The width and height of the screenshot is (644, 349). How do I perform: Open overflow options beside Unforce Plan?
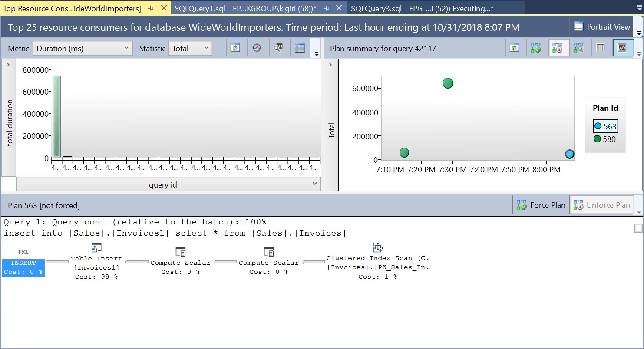(639, 211)
